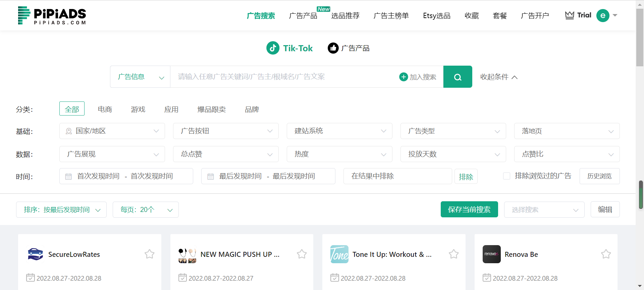This screenshot has width=644, height=290.
Task: Star the Tone It Up card
Action: click(x=454, y=254)
